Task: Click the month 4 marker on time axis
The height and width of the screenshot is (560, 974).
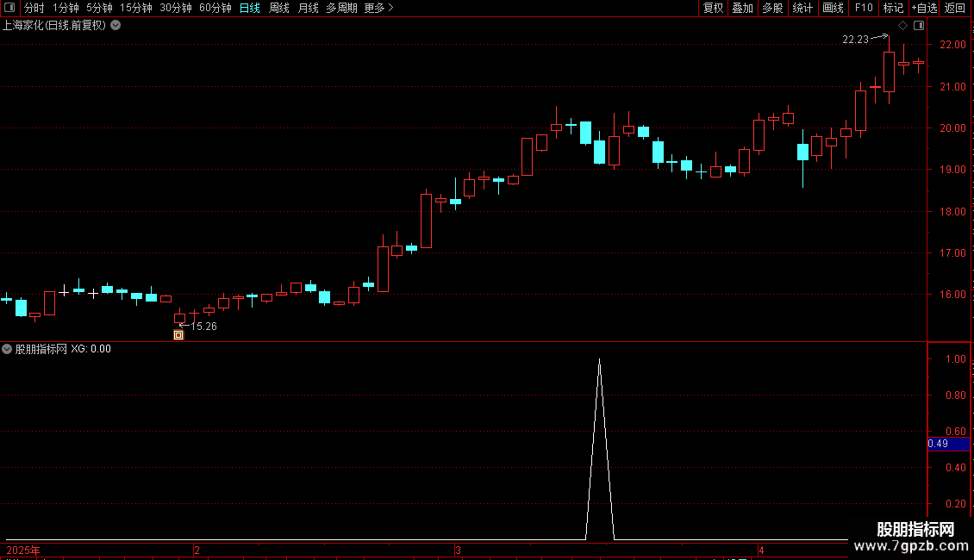Action: pos(761,551)
